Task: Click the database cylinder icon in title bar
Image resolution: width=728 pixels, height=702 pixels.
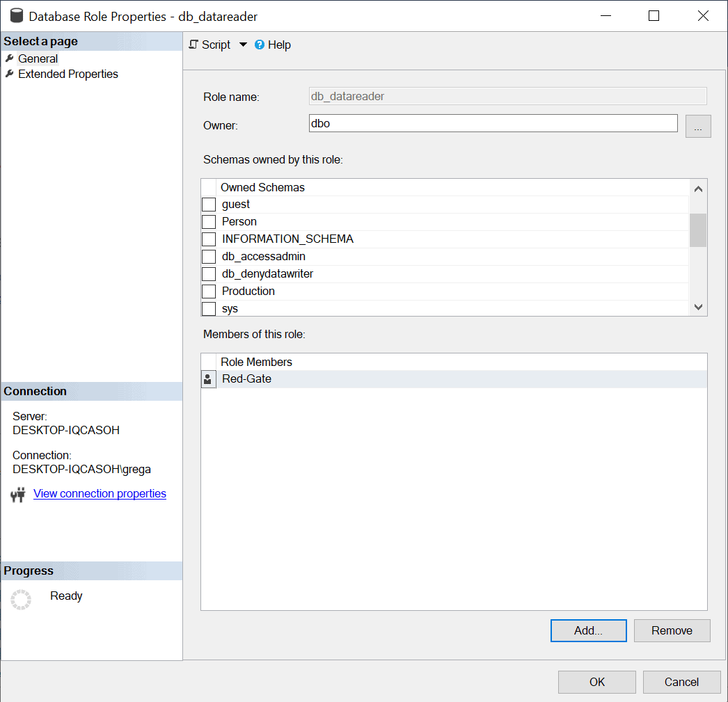Action: [x=17, y=16]
